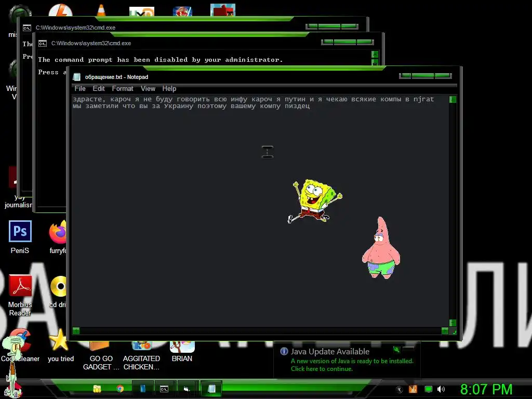
Task: Open the Edit menu in Notepad
Action: pos(99,88)
